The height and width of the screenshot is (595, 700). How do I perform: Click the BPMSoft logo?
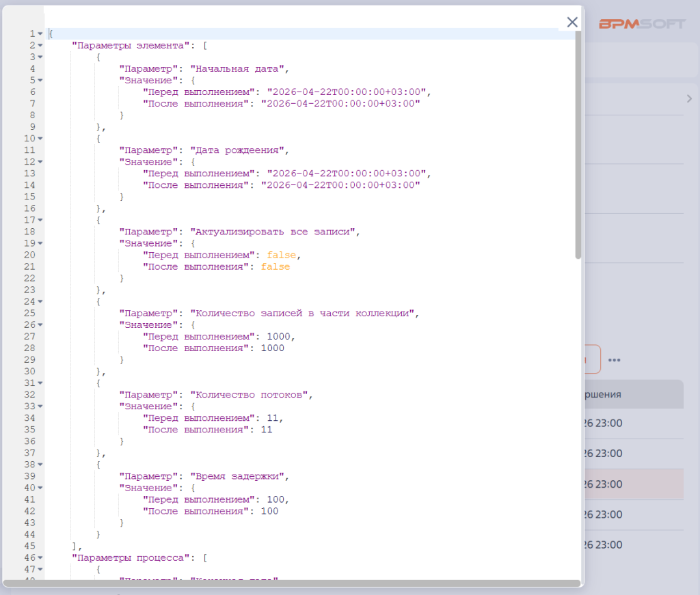coord(641,24)
